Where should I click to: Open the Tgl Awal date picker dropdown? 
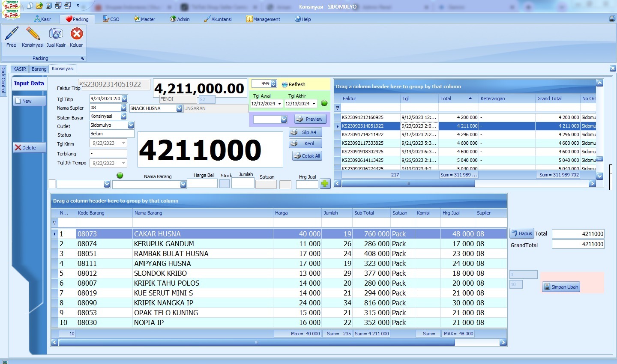tap(279, 104)
